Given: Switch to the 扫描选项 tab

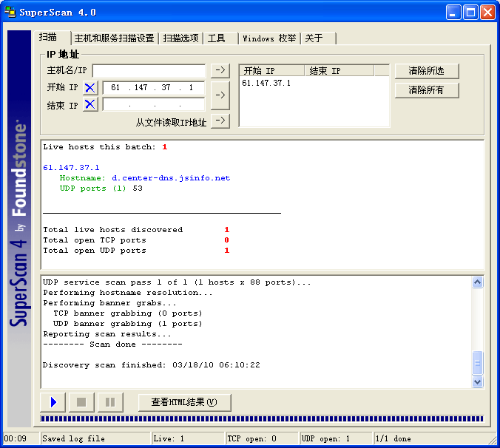Looking at the screenshot, I should click(x=180, y=38).
